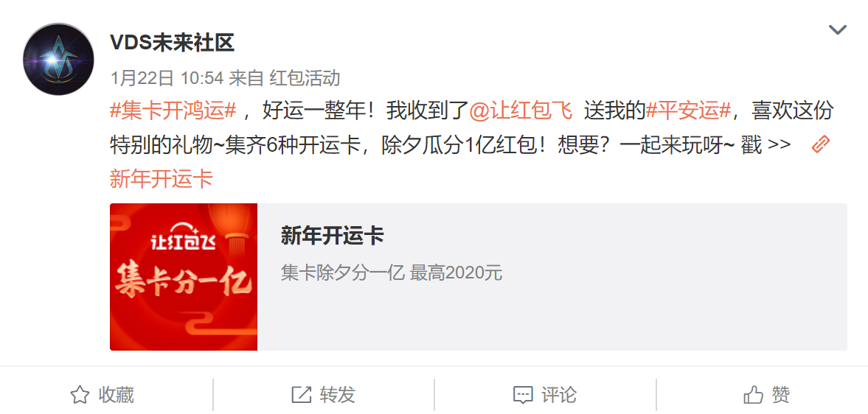Select the 收藏 label
868x414 pixels.
[x=117, y=395]
